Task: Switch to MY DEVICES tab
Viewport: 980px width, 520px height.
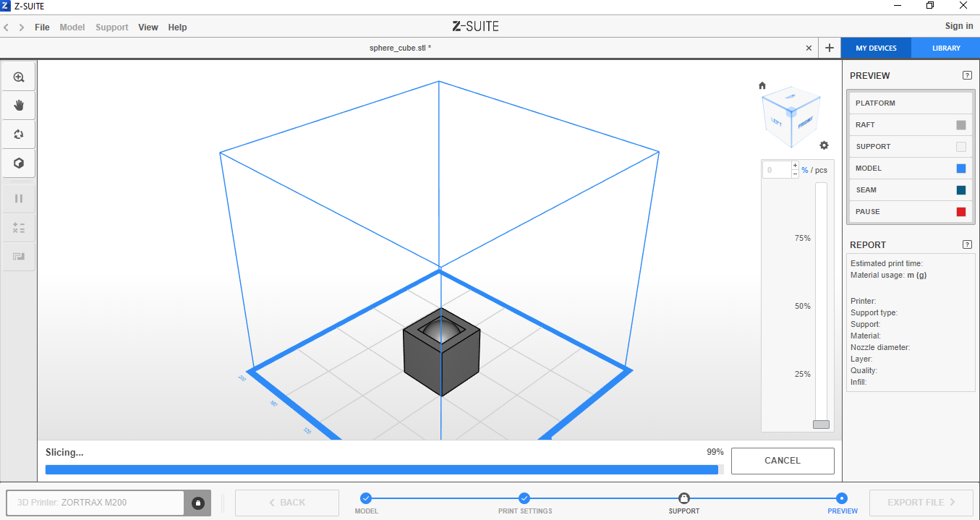Action: coord(876,48)
